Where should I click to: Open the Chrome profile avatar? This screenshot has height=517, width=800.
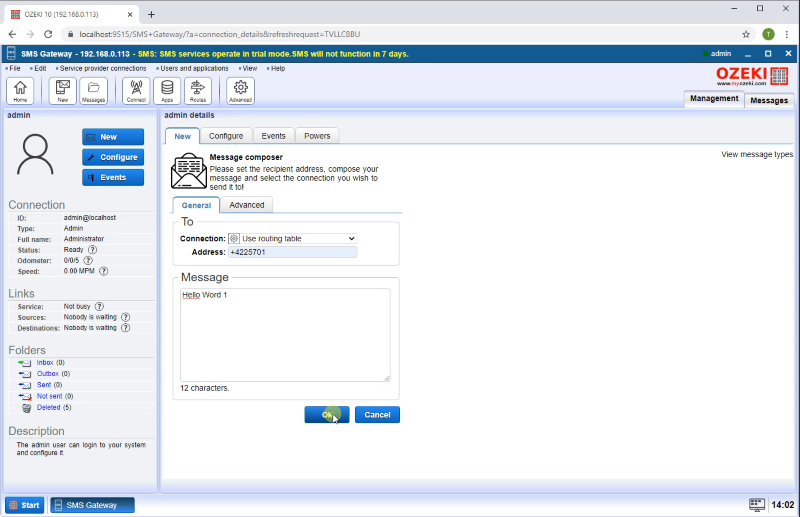click(768, 34)
